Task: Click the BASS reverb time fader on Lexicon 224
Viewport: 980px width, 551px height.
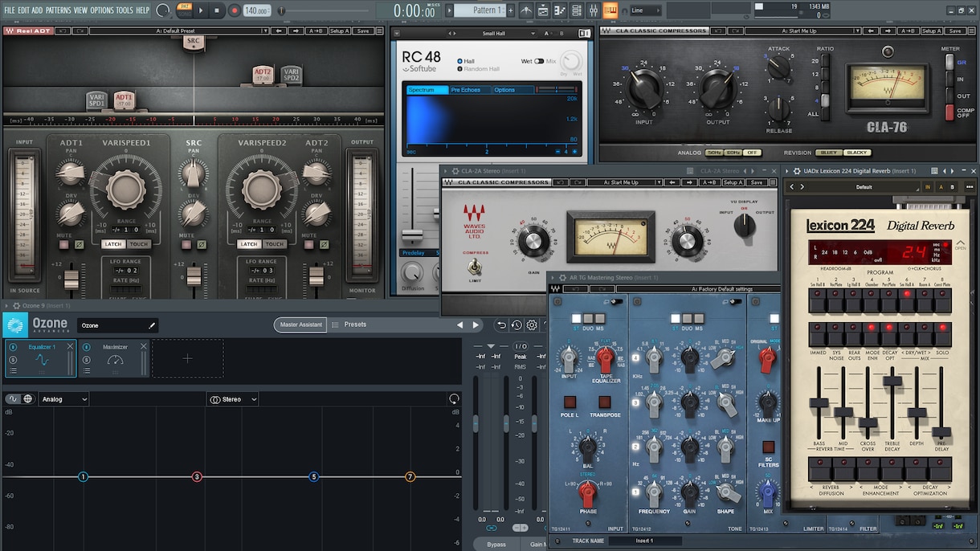Action: (x=819, y=402)
